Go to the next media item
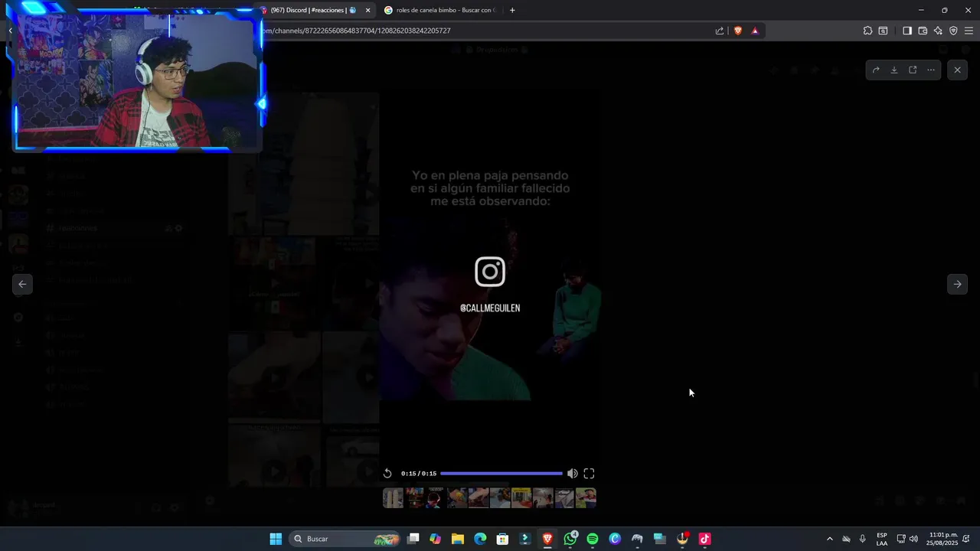980x551 pixels. (x=957, y=284)
